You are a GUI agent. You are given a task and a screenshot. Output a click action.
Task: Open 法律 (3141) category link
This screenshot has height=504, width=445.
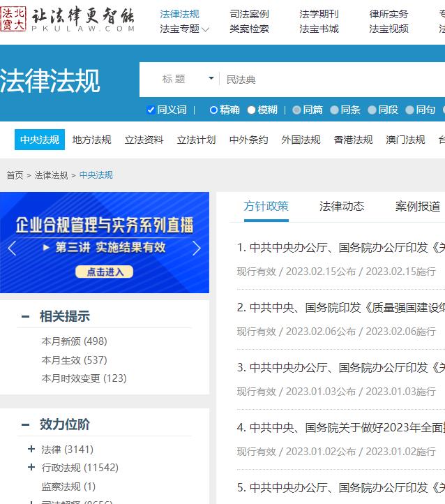[x=68, y=450]
